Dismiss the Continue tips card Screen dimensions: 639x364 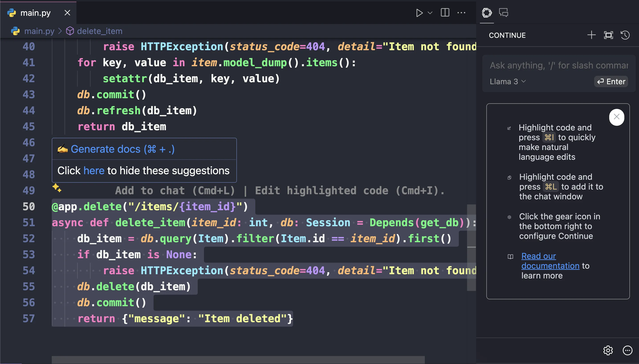coord(617,117)
